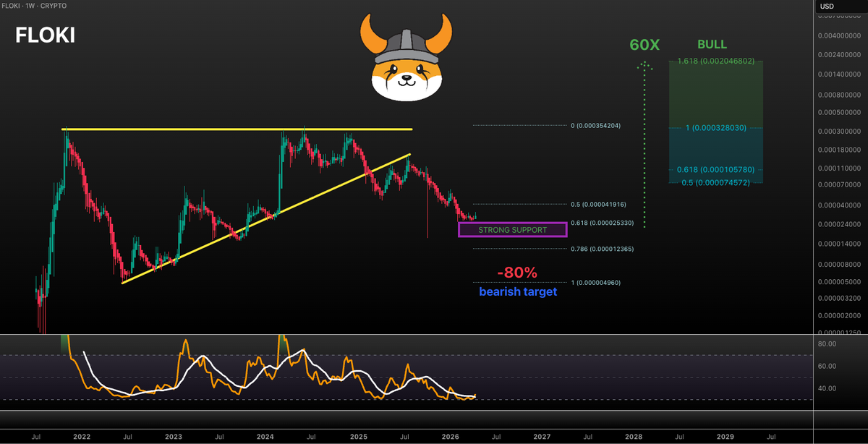Viewport: 868px width, 444px height.
Task: Click the 0.000005000 price axis label
Action: point(839,283)
